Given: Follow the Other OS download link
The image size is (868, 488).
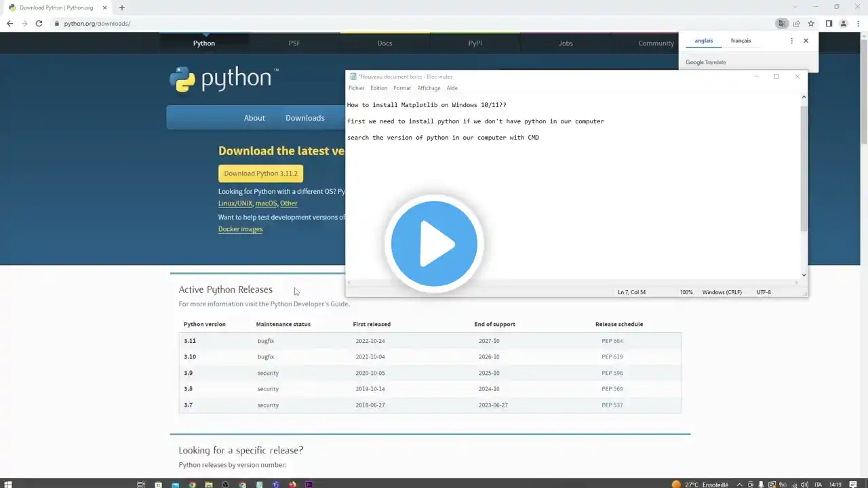Looking at the screenshot, I should 289,203.
